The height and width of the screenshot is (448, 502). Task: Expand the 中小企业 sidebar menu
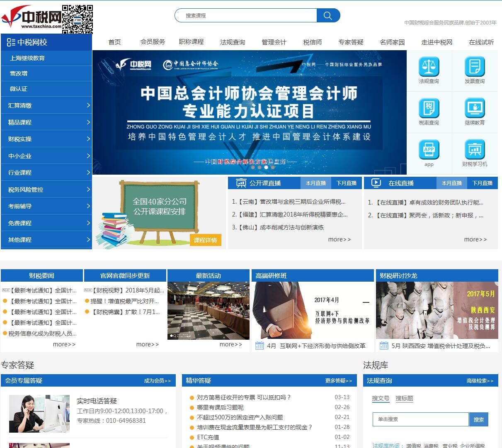(46, 156)
